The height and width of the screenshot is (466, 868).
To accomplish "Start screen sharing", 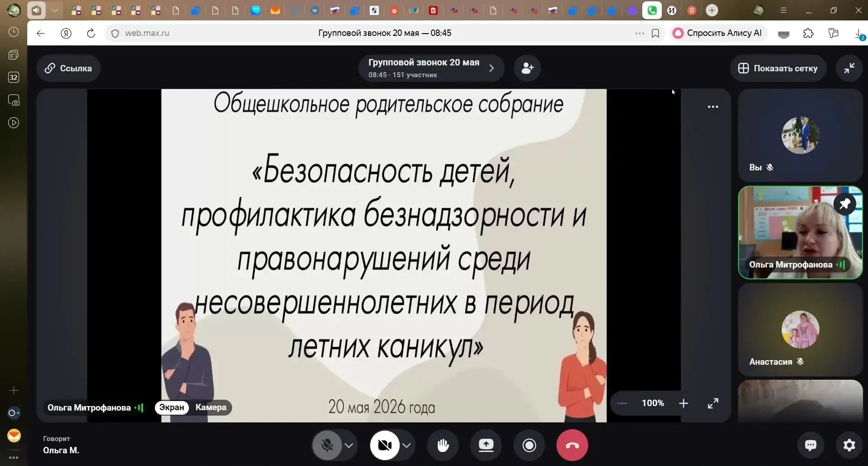I will (486, 446).
